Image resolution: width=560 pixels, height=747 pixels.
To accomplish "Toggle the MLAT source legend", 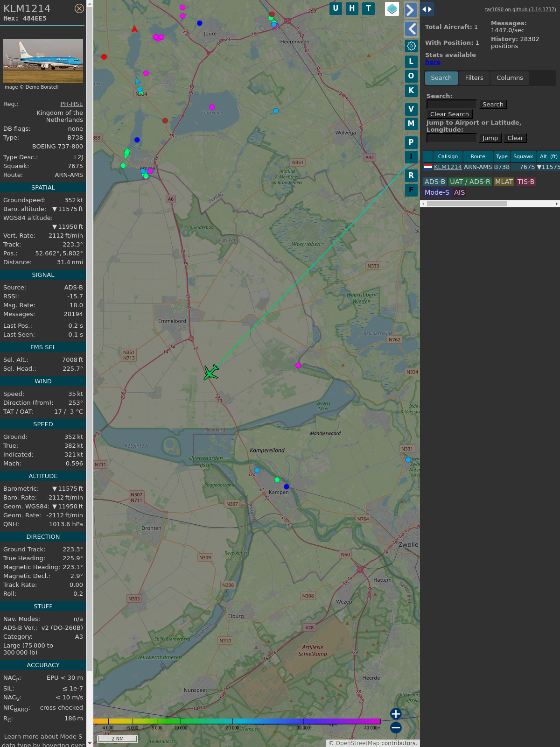I will (x=504, y=182).
